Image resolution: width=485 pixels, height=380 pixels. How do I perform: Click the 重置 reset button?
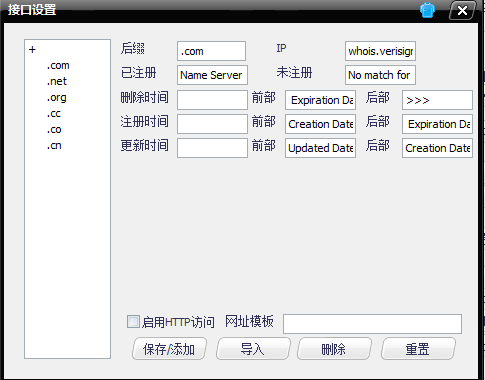(418, 349)
